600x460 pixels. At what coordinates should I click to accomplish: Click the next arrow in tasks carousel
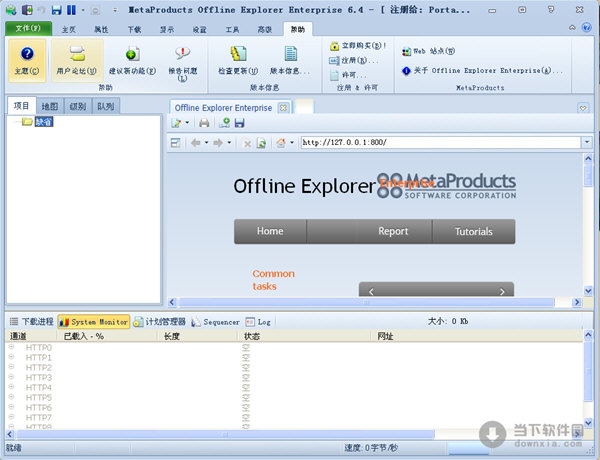[502, 291]
